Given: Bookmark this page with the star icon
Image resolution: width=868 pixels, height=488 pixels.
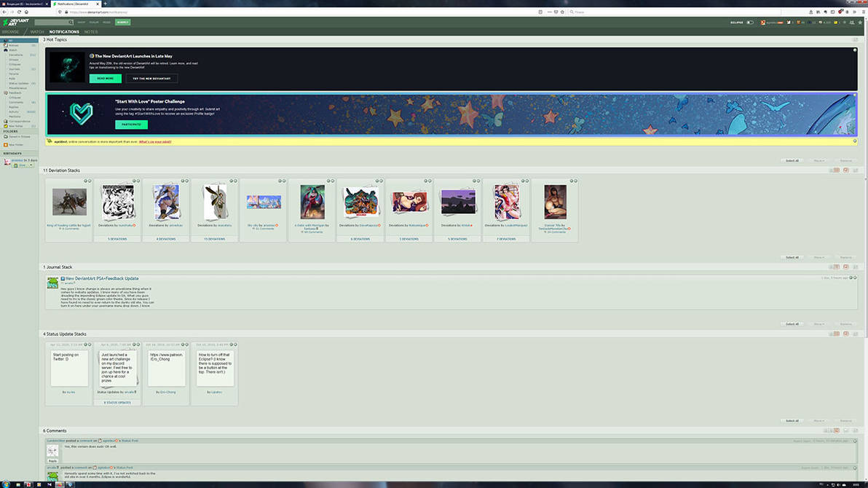Looking at the screenshot, I should pos(562,12).
